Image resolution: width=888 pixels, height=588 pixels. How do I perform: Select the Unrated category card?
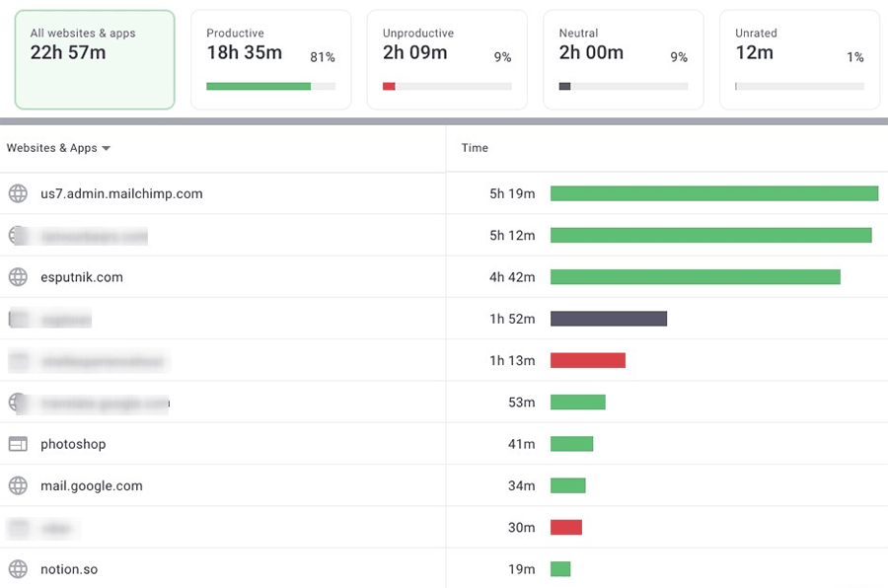799,59
